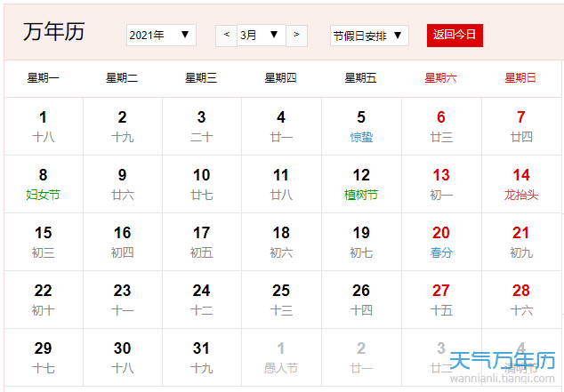Select March 26 十四
The height and width of the screenshot is (392, 564).
point(361,300)
